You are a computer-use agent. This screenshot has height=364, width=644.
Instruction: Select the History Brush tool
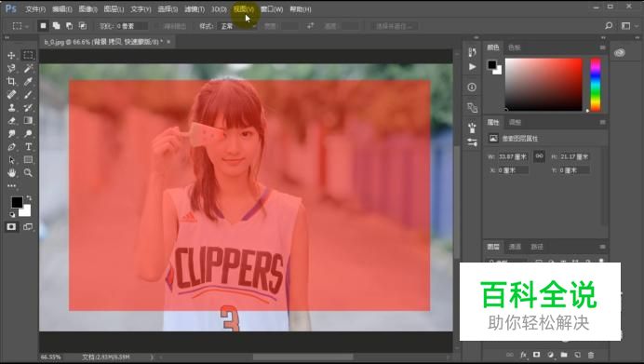(28, 108)
